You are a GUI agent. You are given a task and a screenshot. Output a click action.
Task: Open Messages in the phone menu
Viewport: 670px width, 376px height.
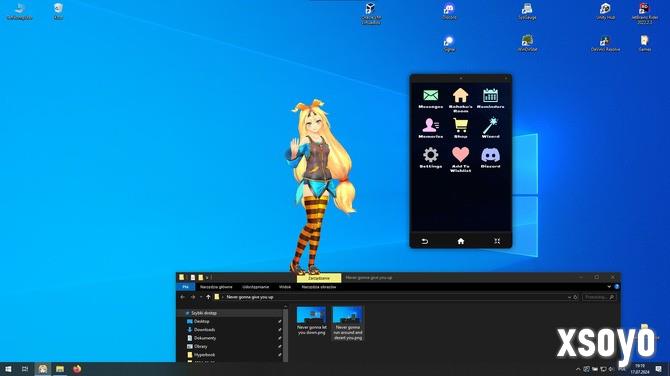click(x=430, y=99)
